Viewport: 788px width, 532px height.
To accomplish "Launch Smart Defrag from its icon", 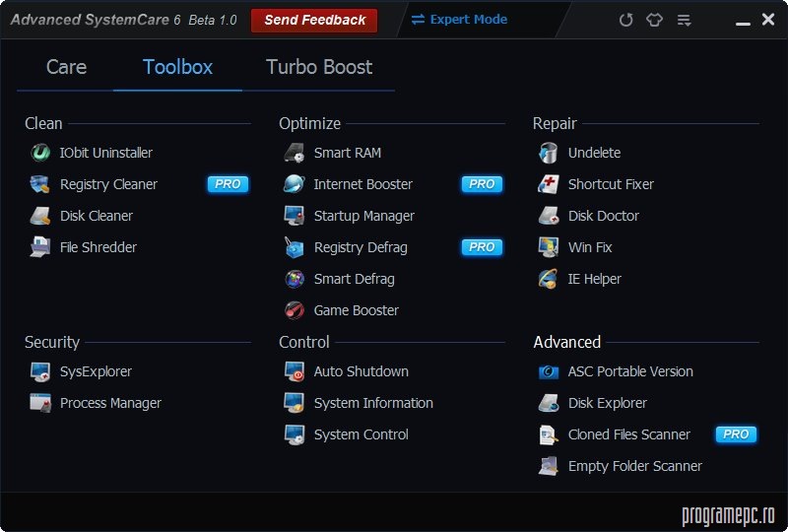I will coord(294,279).
